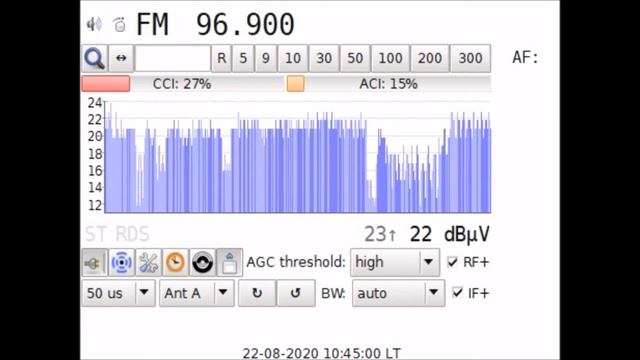Click the alarm clock icon beside the speaker
The height and width of the screenshot is (360, 640).
point(119,24)
